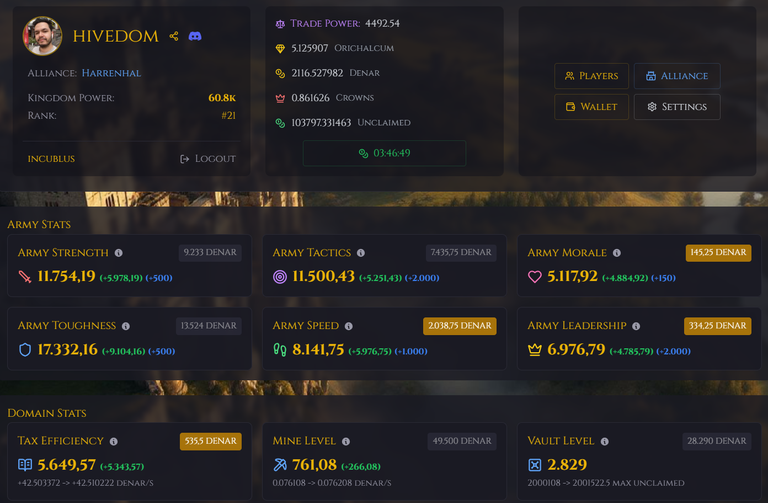The width and height of the screenshot is (768, 503).
Task: Click the Army Strength info icon
Action: [119, 253]
